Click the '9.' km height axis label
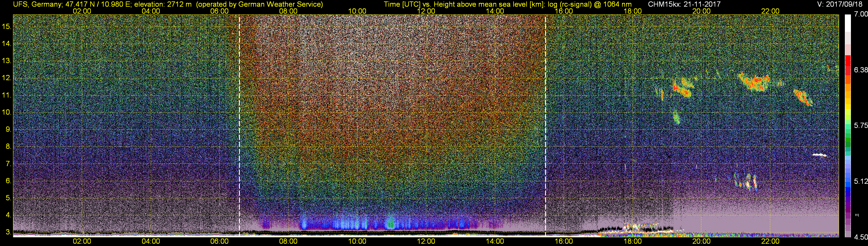The image size is (868, 246). coord(8,129)
